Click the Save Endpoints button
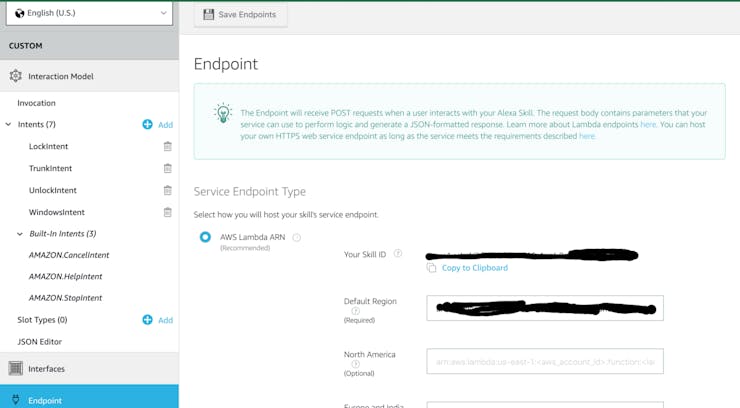Screen dimensions: 740x408 (240, 15)
